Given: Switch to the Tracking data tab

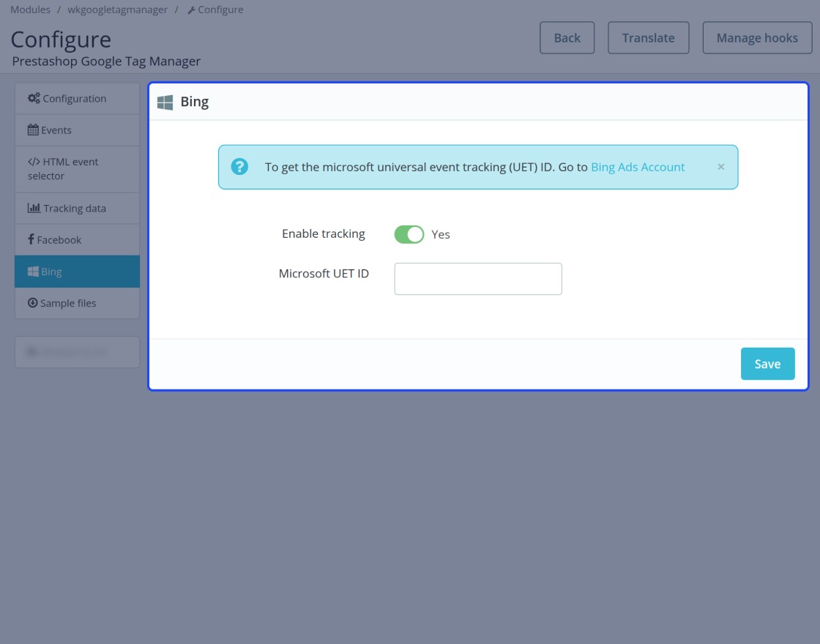Looking at the screenshot, I should (x=77, y=209).
